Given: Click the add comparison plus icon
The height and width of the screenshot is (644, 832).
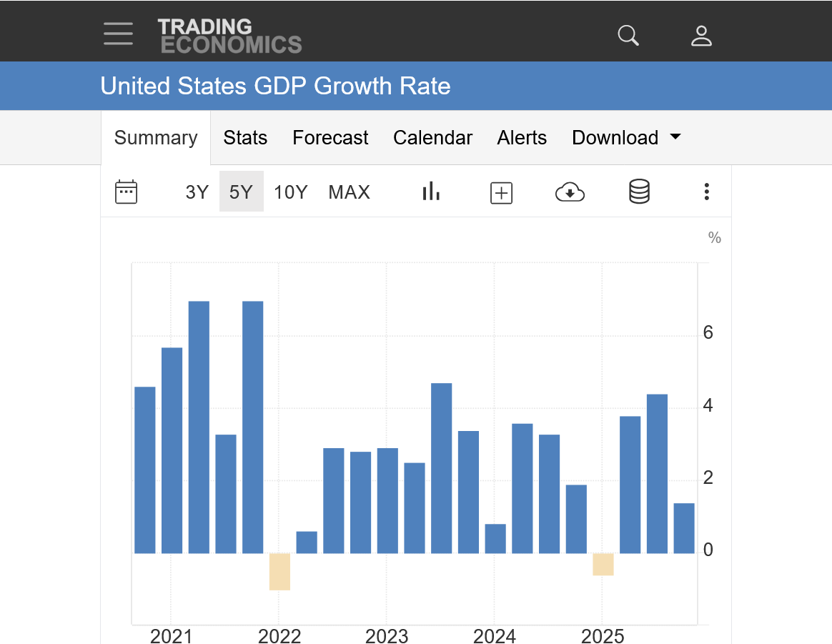Looking at the screenshot, I should pos(501,192).
